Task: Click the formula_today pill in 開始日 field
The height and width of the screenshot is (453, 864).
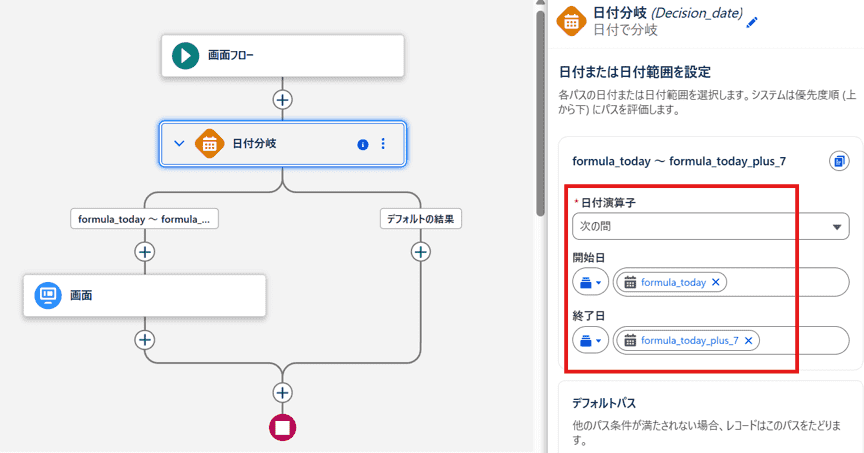Action: pos(672,282)
